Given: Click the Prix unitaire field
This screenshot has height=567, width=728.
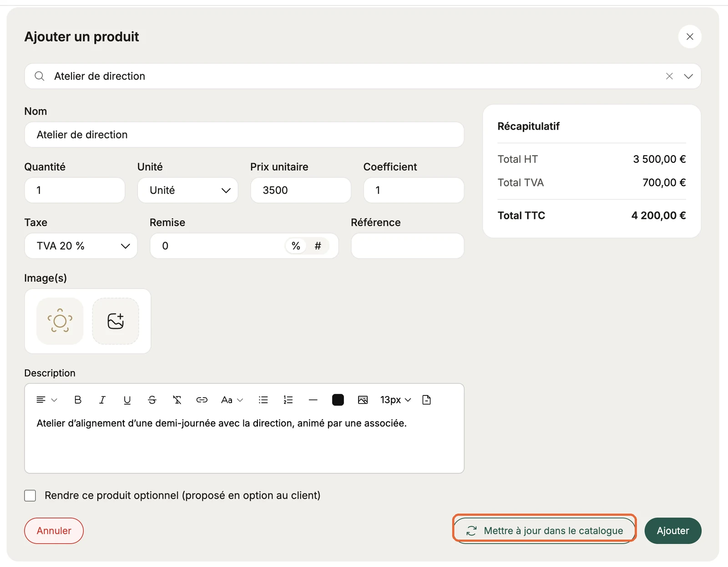Looking at the screenshot, I should 301,190.
